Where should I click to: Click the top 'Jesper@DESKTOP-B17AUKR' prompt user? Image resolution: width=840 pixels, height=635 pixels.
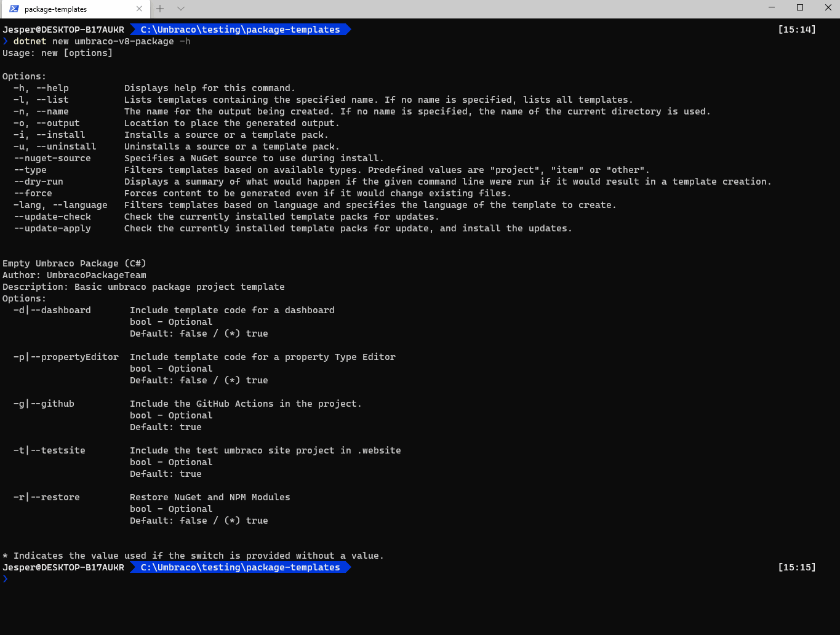tap(63, 30)
